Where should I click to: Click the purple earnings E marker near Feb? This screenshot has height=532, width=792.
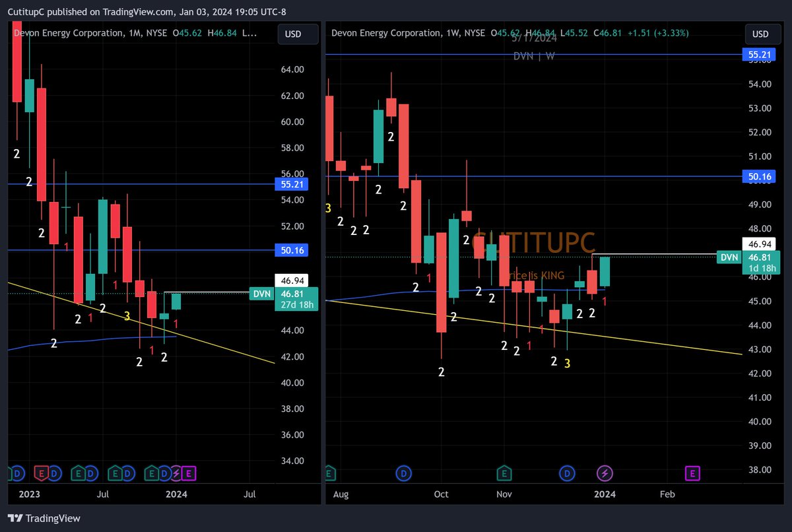click(692, 473)
